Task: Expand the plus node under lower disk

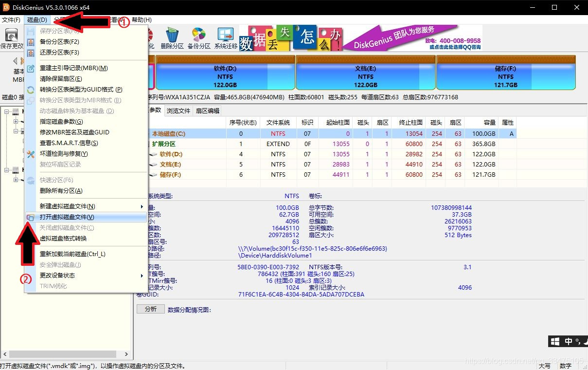Action: pos(16,180)
